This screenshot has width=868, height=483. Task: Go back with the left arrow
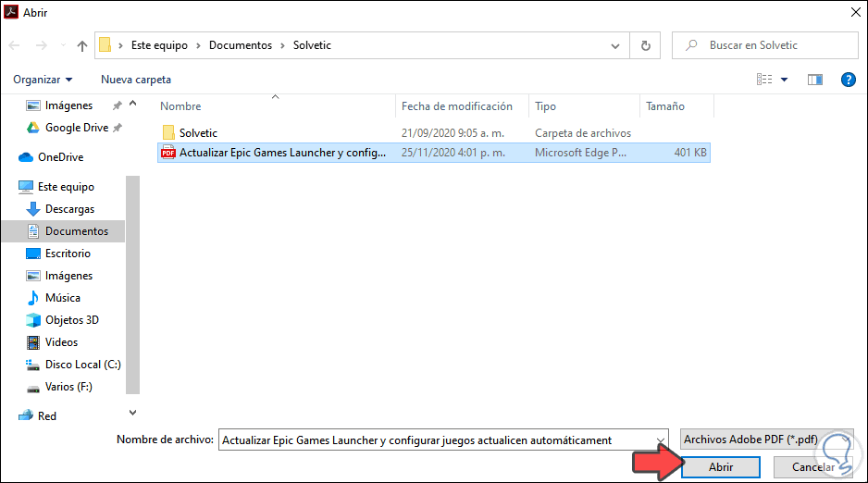pos(15,45)
